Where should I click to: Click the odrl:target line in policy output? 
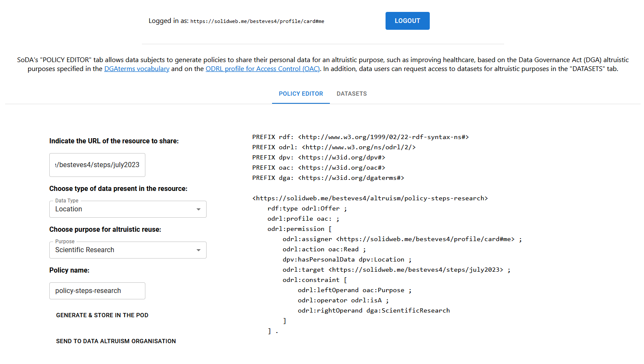point(396,270)
